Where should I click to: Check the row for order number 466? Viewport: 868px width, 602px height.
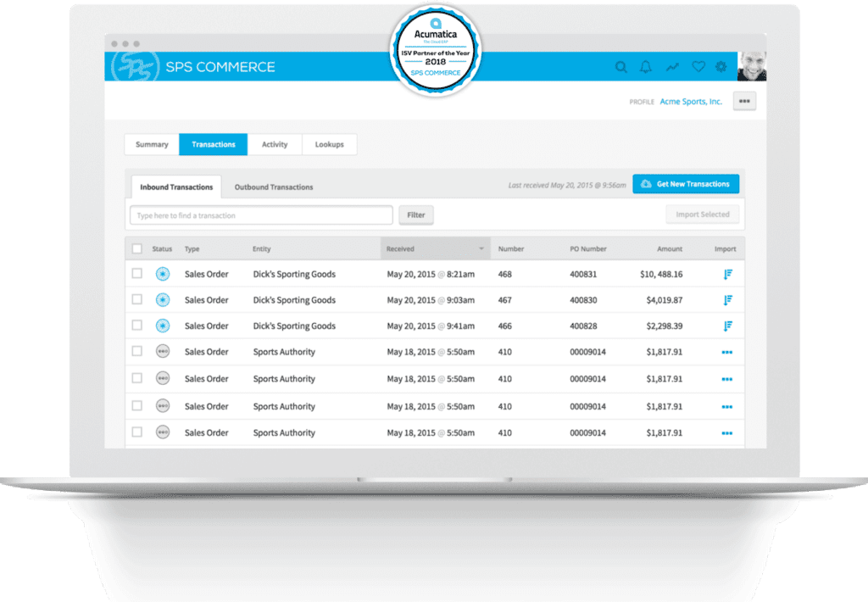pyautogui.click(x=137, y=326)
